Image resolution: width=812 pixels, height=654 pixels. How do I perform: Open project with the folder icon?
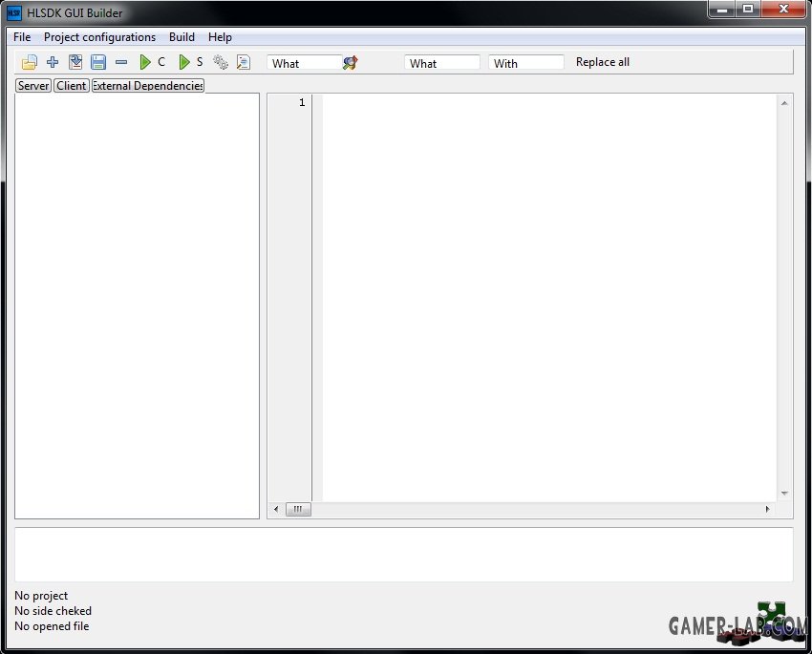point(29,62)
